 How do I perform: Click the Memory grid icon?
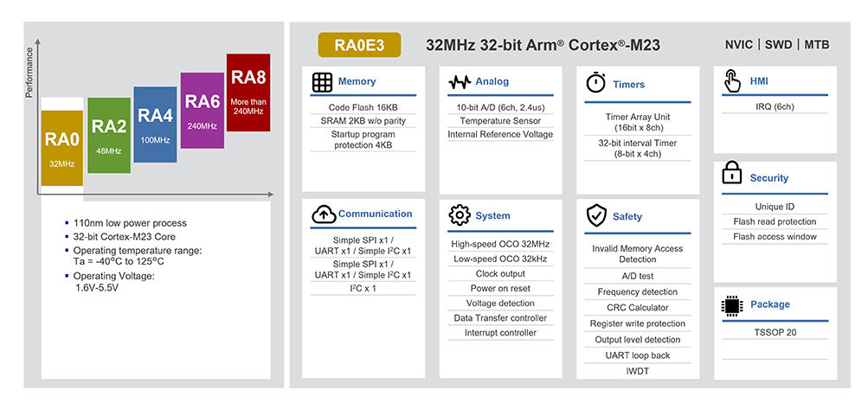click(x=322, y=82)
